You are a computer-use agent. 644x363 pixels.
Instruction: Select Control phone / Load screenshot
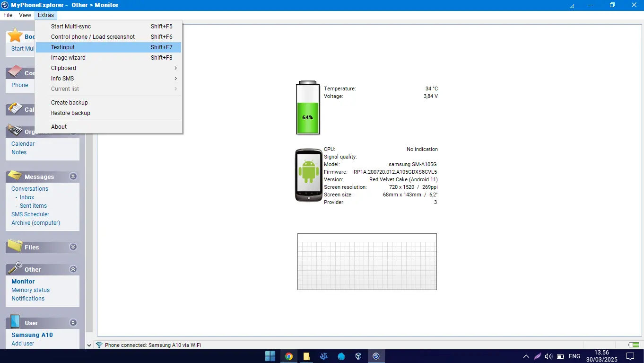[108, 37]
